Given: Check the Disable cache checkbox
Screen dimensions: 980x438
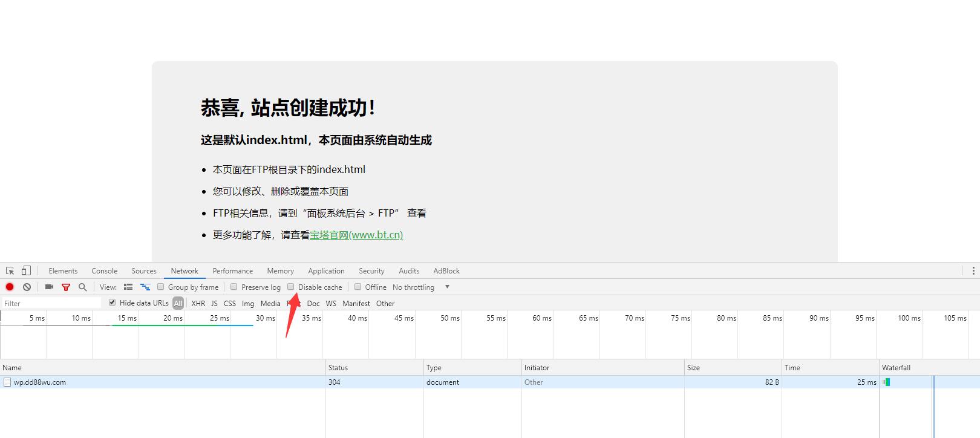Looking at the screenshot, I should point(291,287).
